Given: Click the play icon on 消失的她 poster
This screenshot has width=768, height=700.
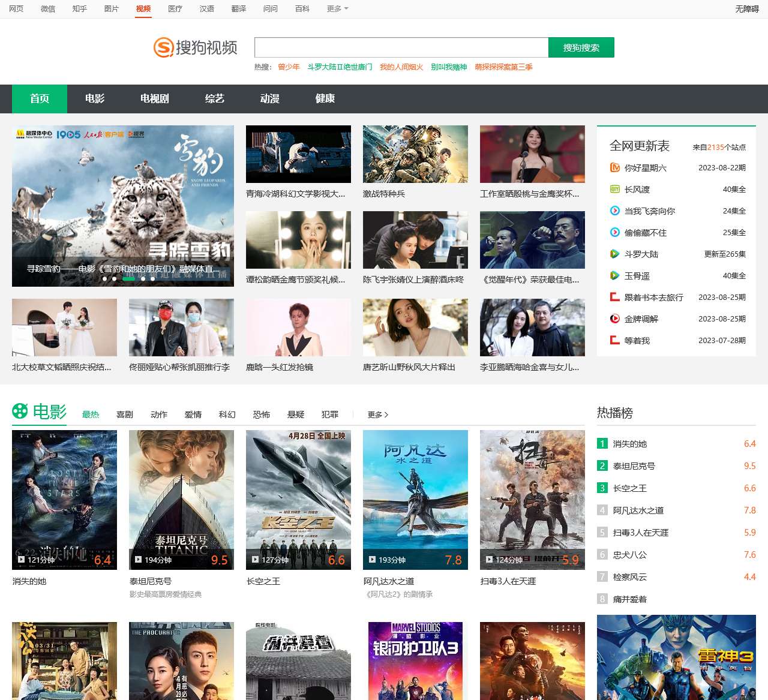Looking at the screenshot, I should 21,560.
